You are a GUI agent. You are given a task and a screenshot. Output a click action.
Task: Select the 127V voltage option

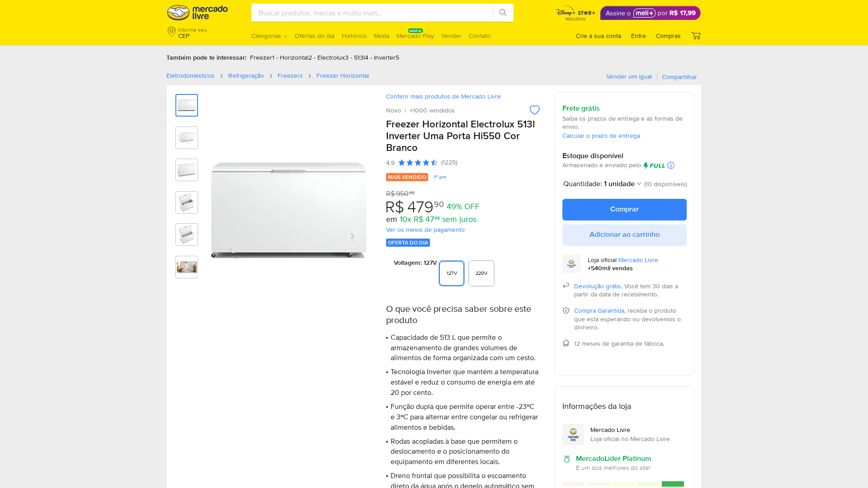pyautogui.click(x=452, y=273)
